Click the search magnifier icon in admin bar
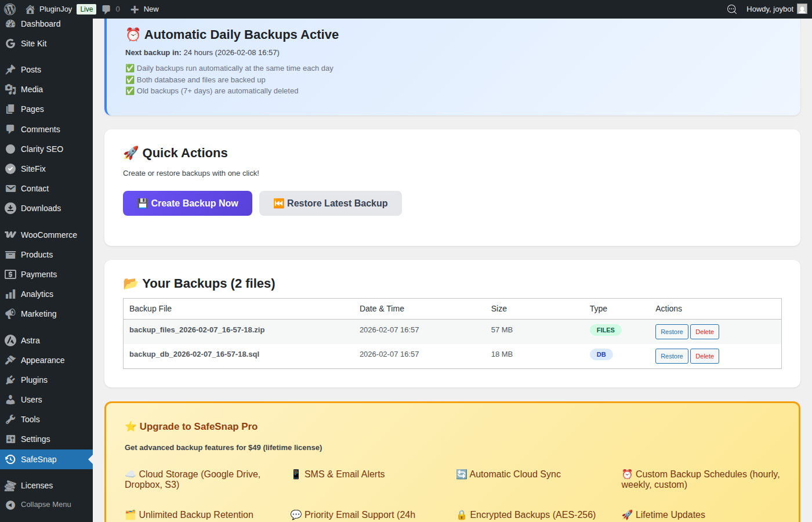This screenshot has height=522, width=812. click(x=732, y=9)
